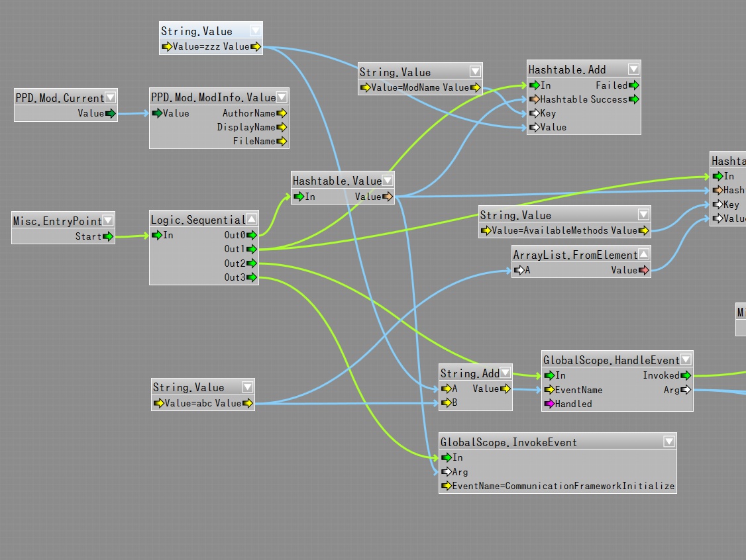Toggle the triangle on the Logic.Sequential node

pos(252,220)
